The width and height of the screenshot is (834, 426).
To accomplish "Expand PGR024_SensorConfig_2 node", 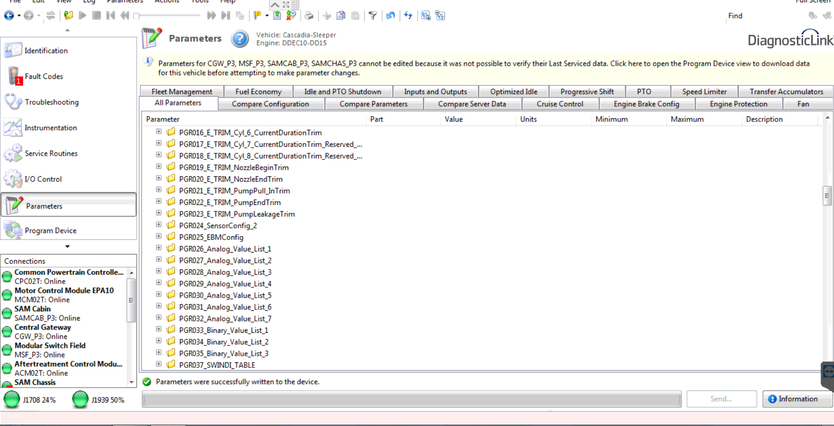I will (x=159, y=225).
